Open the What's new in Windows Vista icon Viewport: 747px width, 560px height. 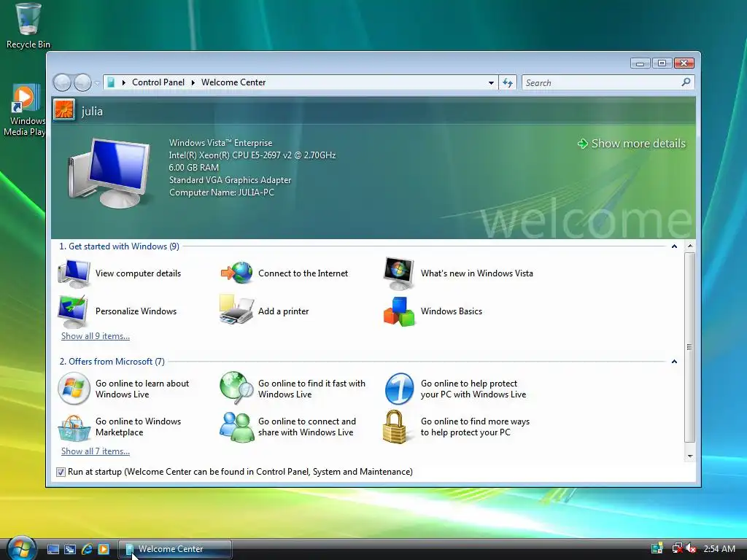tap(399, 273)
